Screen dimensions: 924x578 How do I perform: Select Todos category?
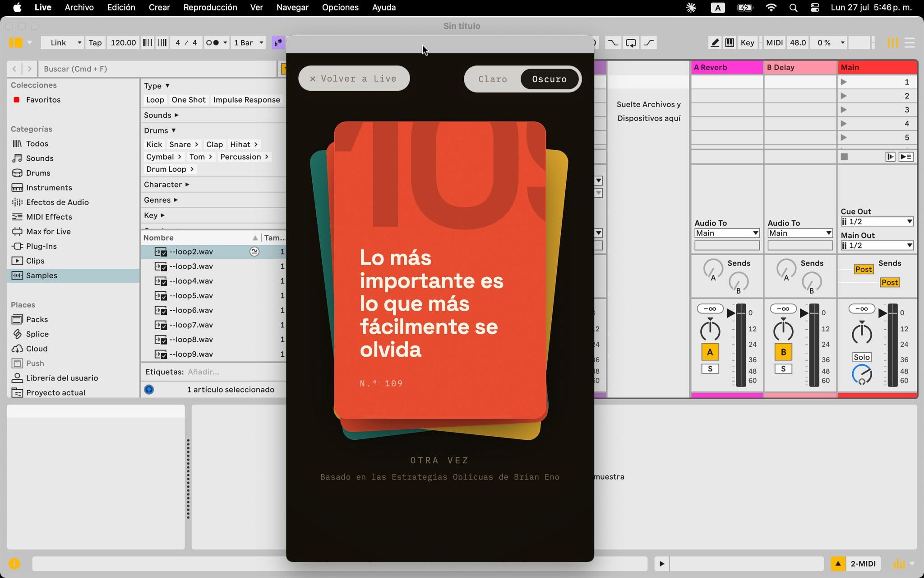(37, 144)
